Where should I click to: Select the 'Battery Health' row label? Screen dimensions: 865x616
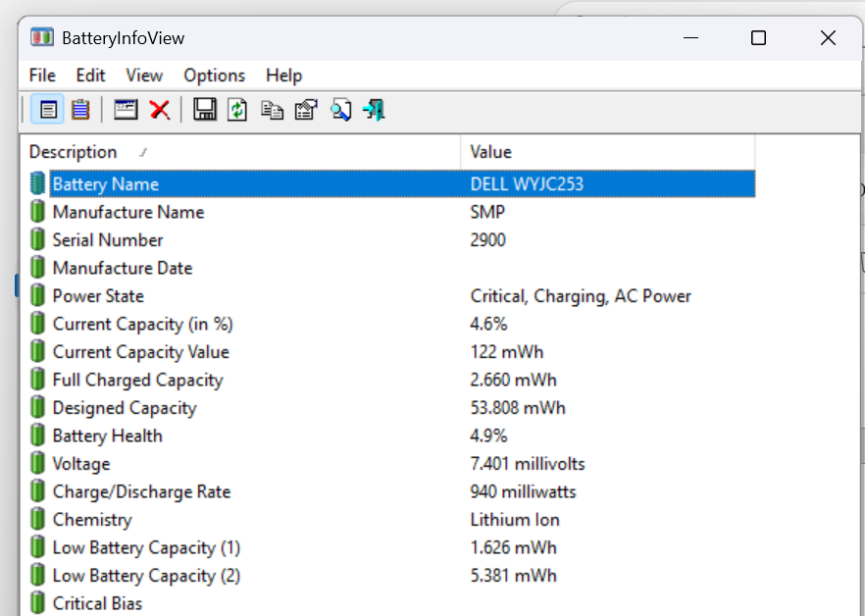(x=107, y=436)
